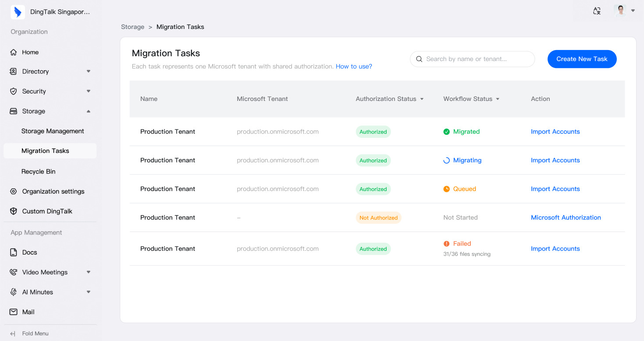Click the language translation icon

tap(597, 11)
